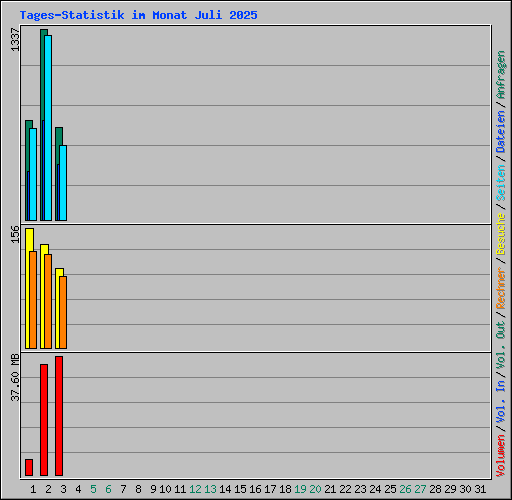Click the red Volumen legend label
This screenshot has width=512, height=500.
point(501,455)
